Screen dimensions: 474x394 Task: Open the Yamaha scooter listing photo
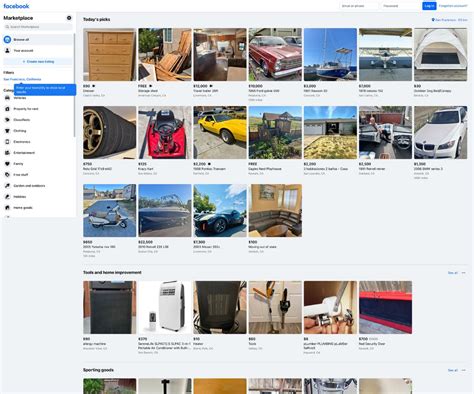[110, 210]
